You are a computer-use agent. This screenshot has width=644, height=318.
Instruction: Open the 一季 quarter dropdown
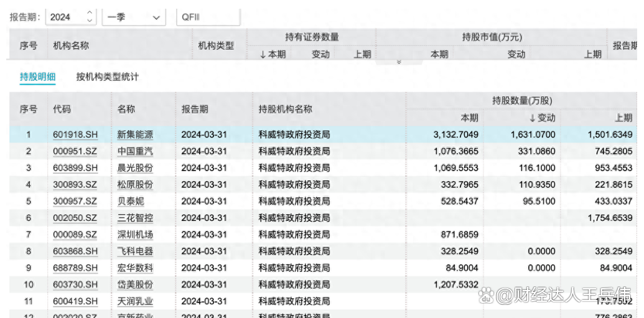[134, 17]
